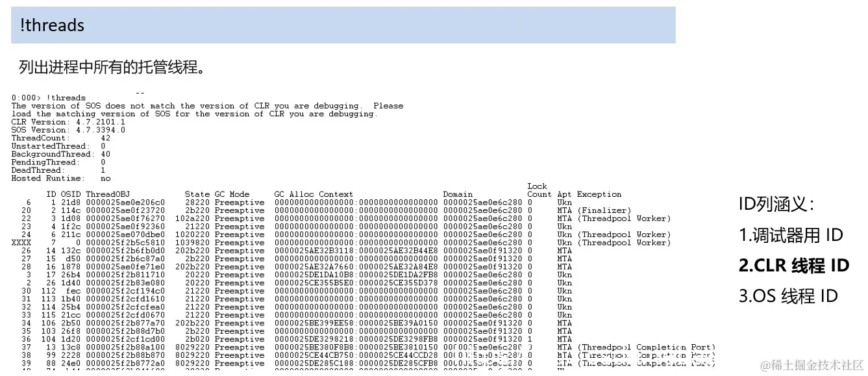Click ThreadOBJ value '0000025f2cfcfea0'
The image size is (868, 376).
point(125,307)
